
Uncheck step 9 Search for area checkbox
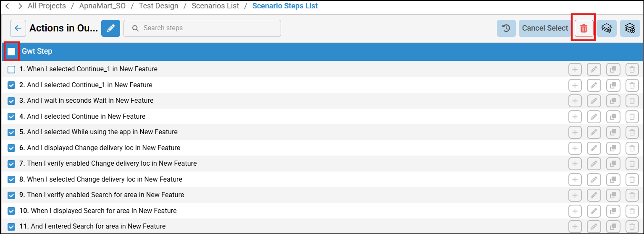click(x=11, y=195)
